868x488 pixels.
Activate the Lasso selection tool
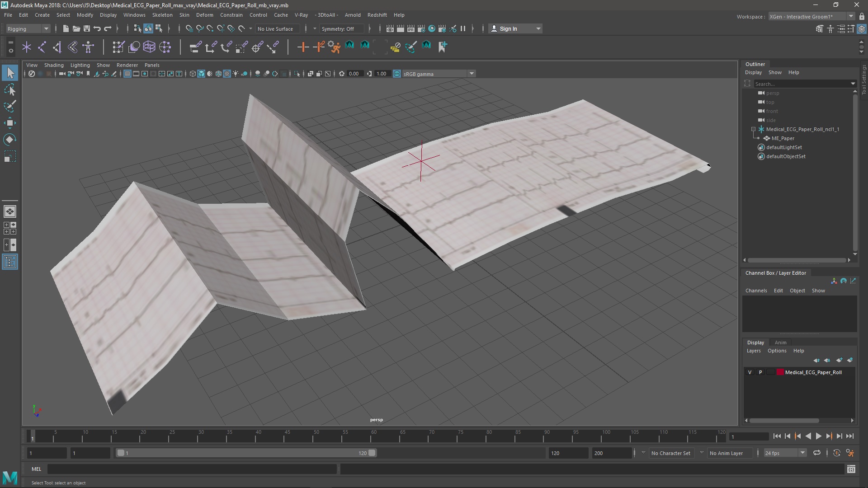click(10, 90)
